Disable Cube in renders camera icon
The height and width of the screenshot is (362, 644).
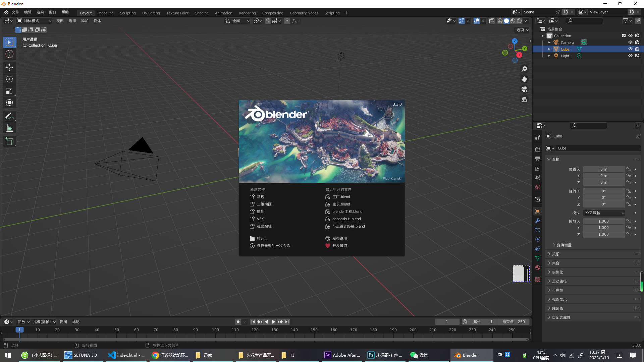(x=637, y=49)
